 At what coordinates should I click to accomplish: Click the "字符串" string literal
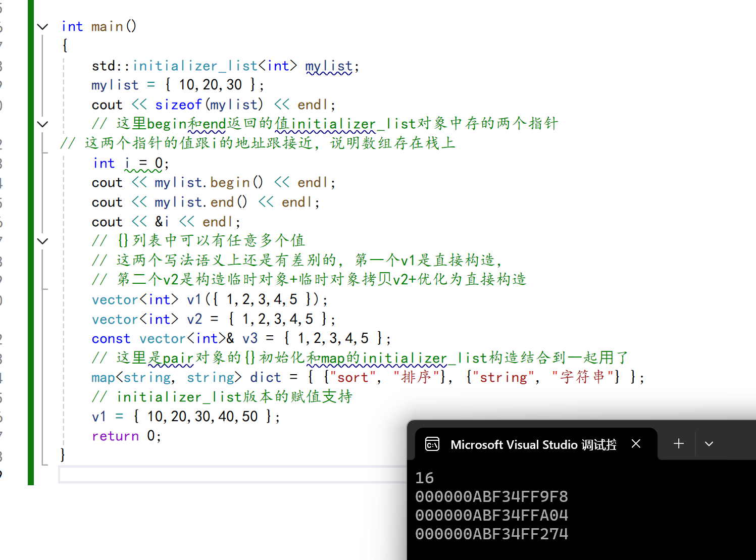[582, 377]
